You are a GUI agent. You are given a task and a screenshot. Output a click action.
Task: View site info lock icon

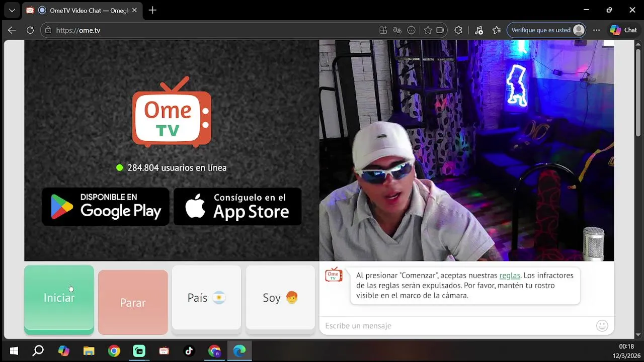coord(48,30)
